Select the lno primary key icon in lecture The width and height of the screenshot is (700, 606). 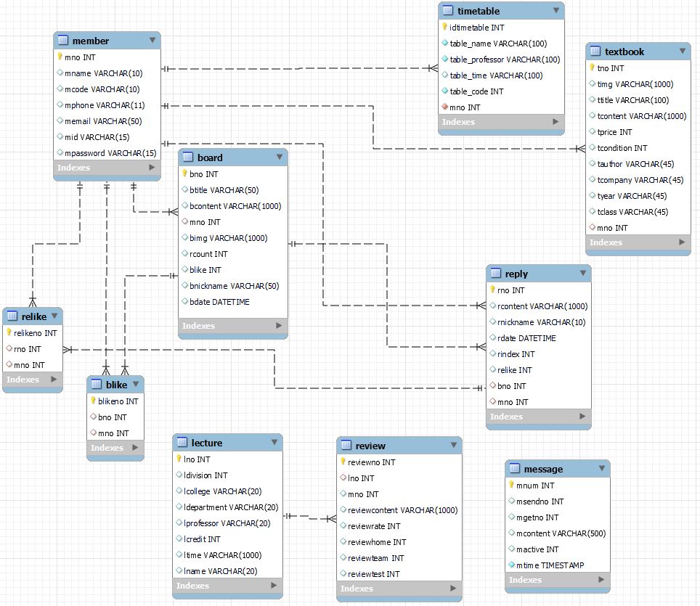179,459
